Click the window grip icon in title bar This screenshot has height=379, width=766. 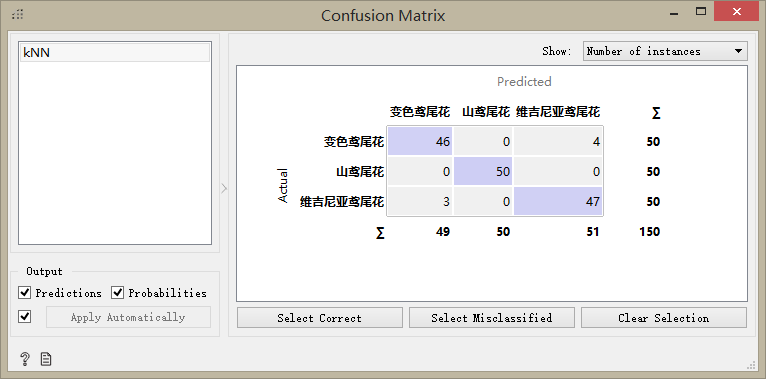[18, 14]
